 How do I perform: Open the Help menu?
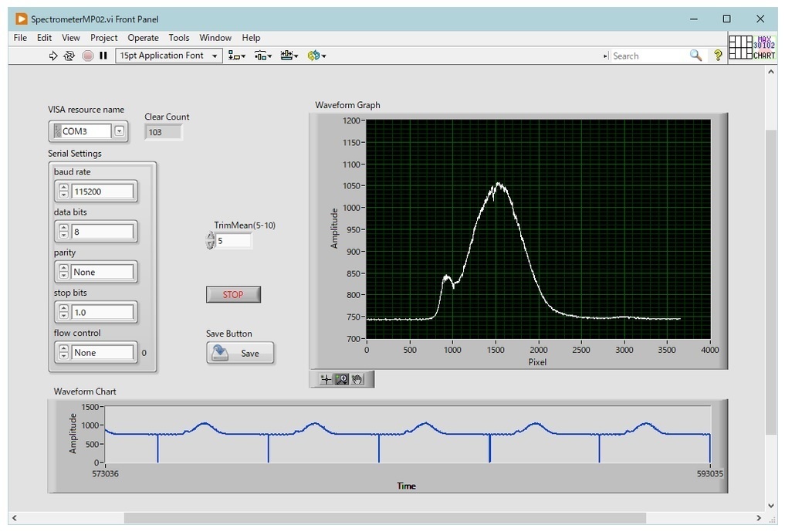tap(251, 38)
